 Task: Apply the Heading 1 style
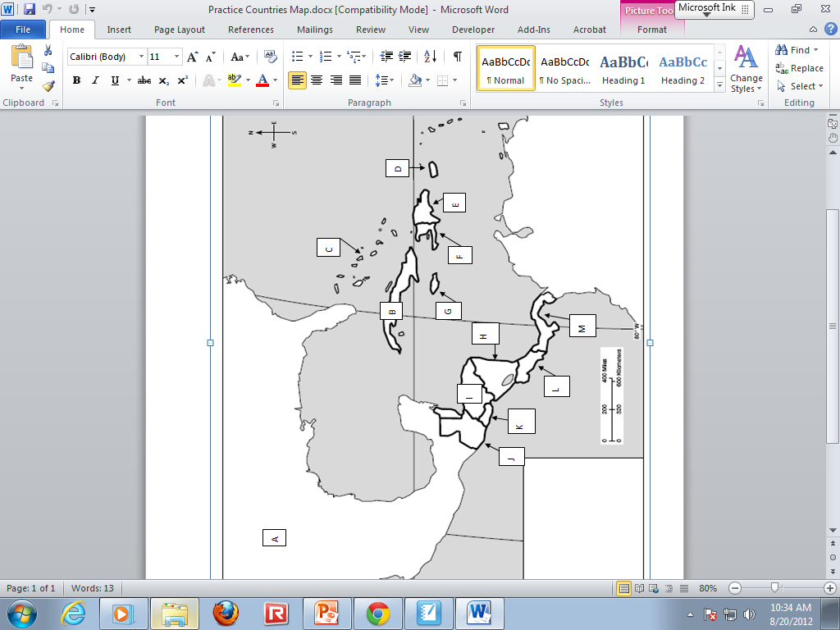[623, 69]
